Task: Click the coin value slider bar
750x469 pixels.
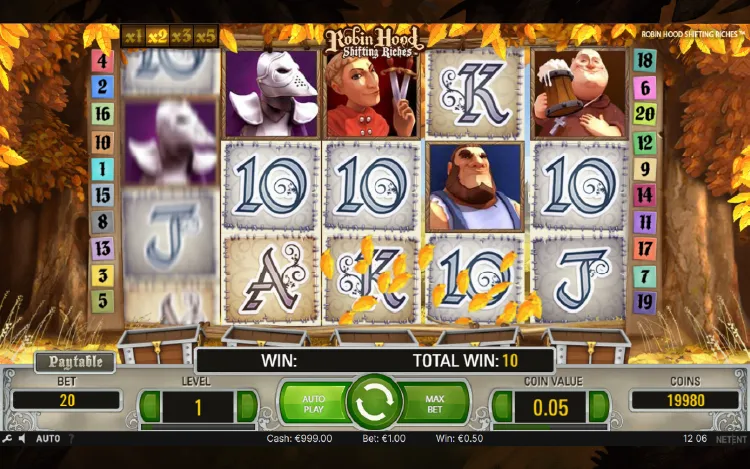Action: pyautogui.click(x=550, y=427)
